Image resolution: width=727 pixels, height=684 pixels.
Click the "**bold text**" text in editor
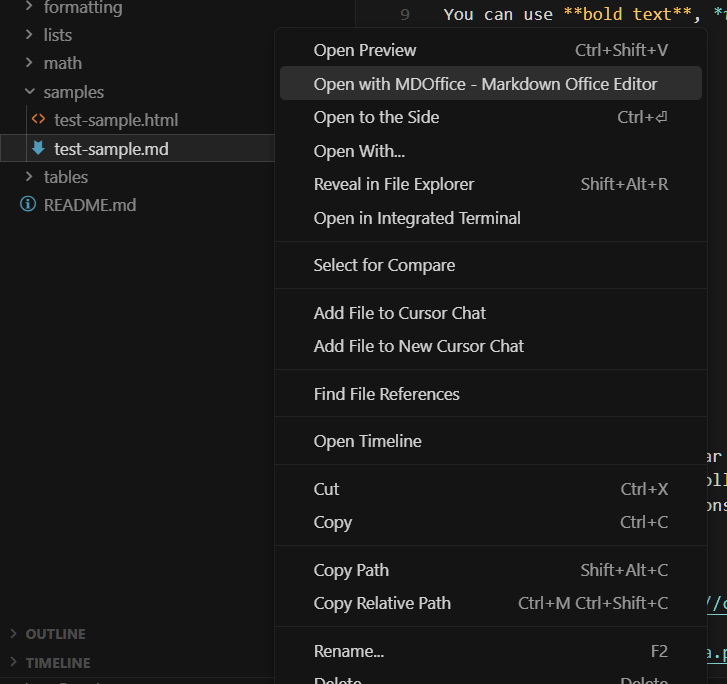click(627, 14)
